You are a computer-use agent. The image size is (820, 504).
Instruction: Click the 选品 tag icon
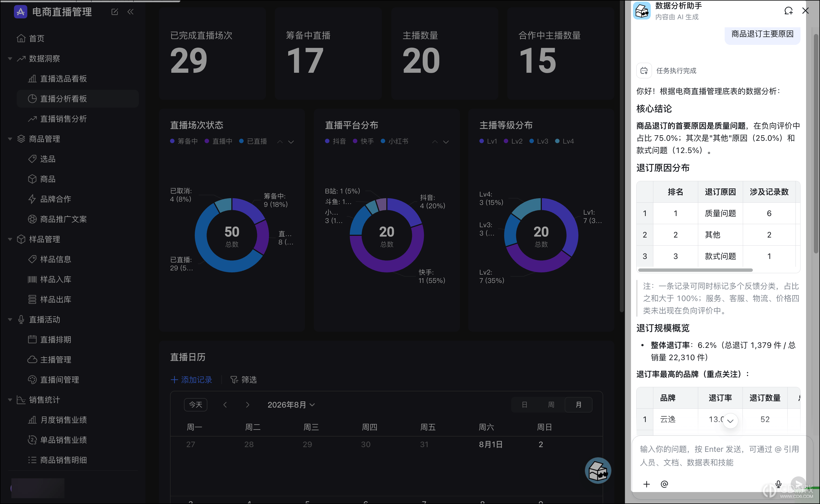click(x=32, y=159)
